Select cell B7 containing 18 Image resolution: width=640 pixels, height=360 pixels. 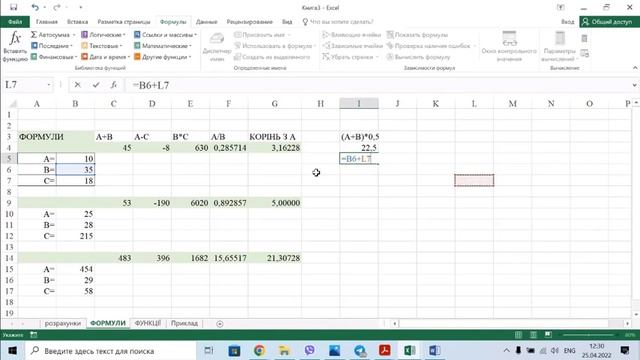point(76,180)
